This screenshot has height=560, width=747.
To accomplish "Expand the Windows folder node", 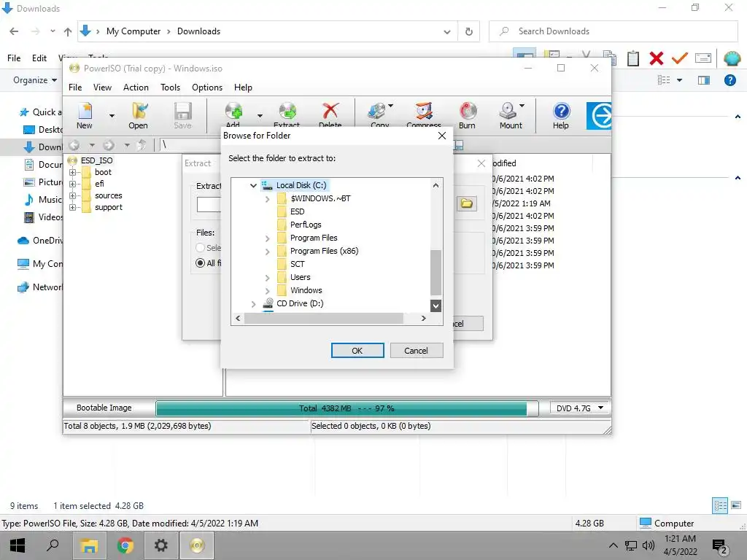I will (267, 290).
